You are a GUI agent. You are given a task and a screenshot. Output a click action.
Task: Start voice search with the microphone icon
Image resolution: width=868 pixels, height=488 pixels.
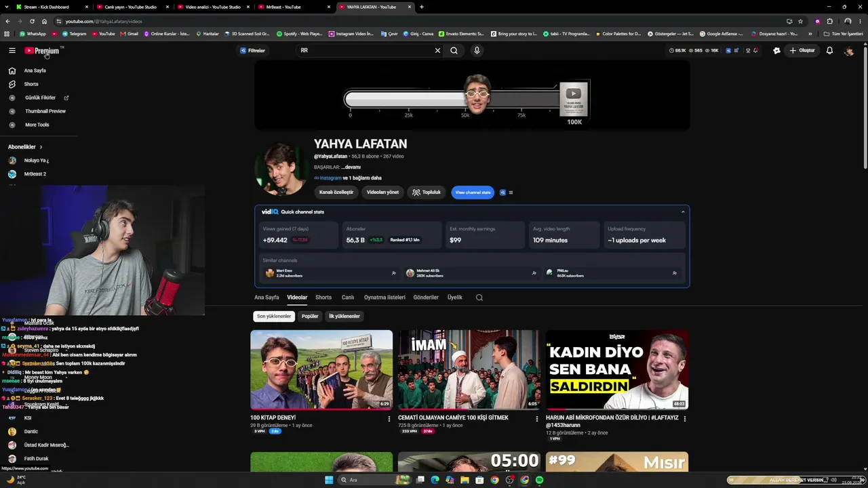tap(477, 51)
